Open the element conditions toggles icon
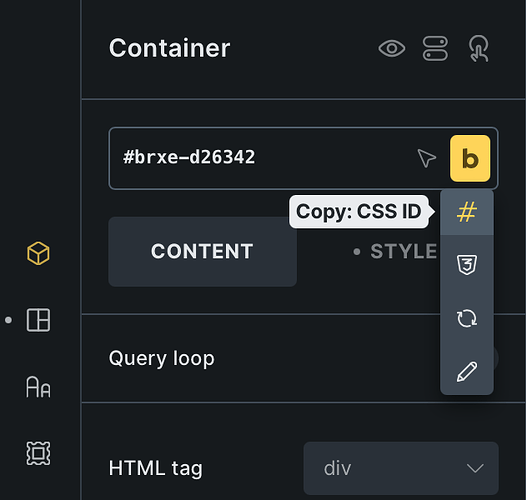 click(435, 49)
